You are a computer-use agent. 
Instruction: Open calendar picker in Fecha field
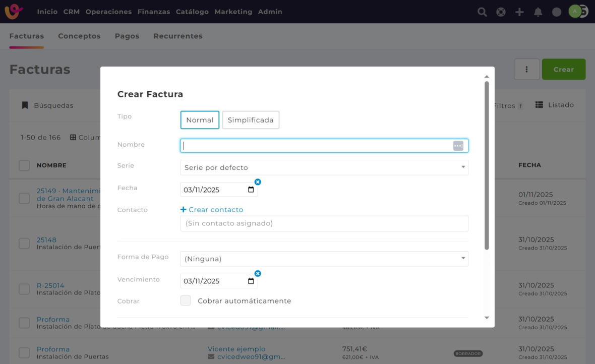[251, 190]
